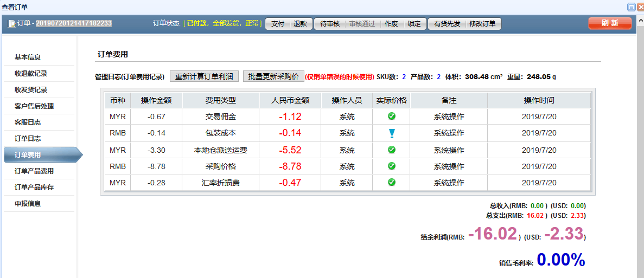Image resolution: width=644 pixels, height=278 pixels.
Task: Open 客户售后处理 section
Action: coord(35,106)
